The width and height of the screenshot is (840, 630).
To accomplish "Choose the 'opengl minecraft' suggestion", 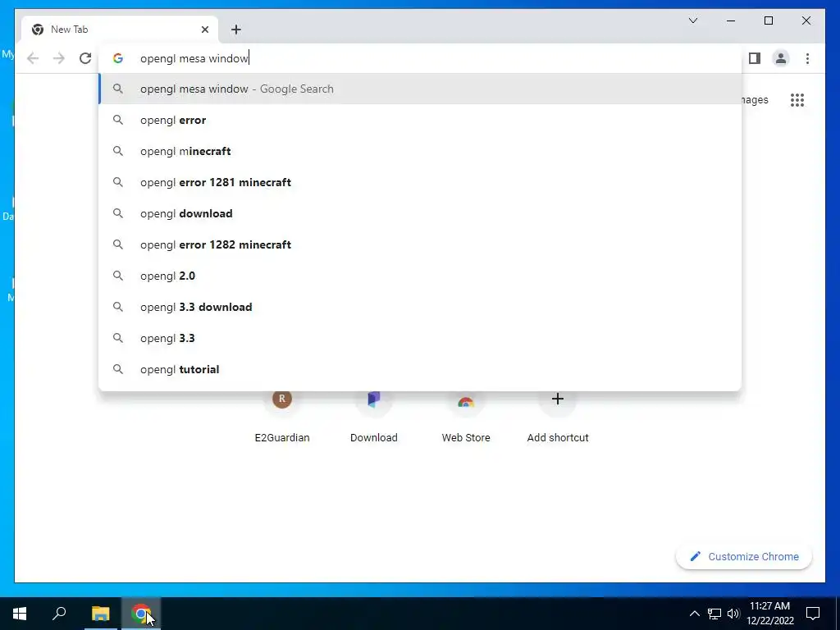I will (420, 151).
